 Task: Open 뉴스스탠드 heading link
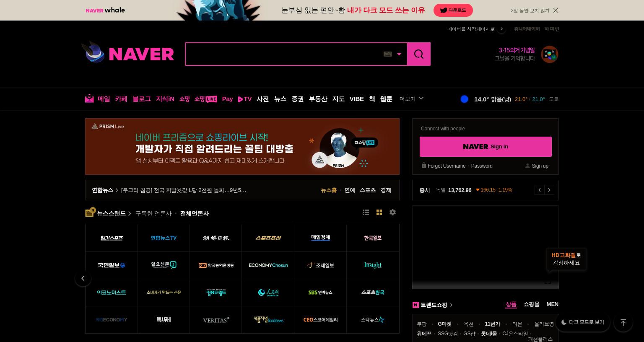pos(111,213)
